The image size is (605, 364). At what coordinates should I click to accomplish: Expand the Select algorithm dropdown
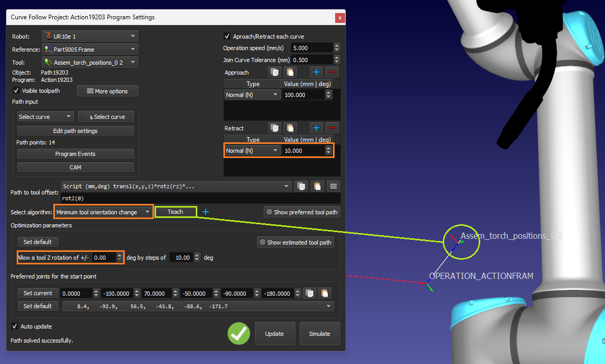click(x=103, y=212)
